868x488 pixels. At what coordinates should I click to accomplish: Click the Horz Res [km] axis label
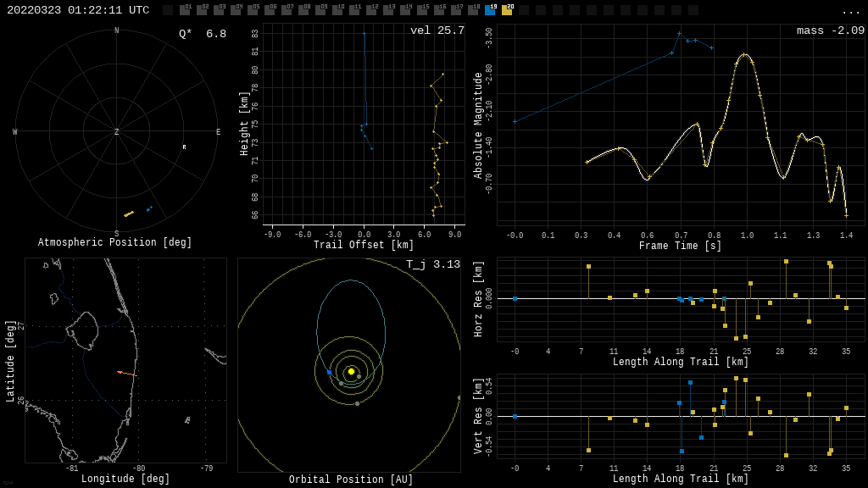coord(478,299)
